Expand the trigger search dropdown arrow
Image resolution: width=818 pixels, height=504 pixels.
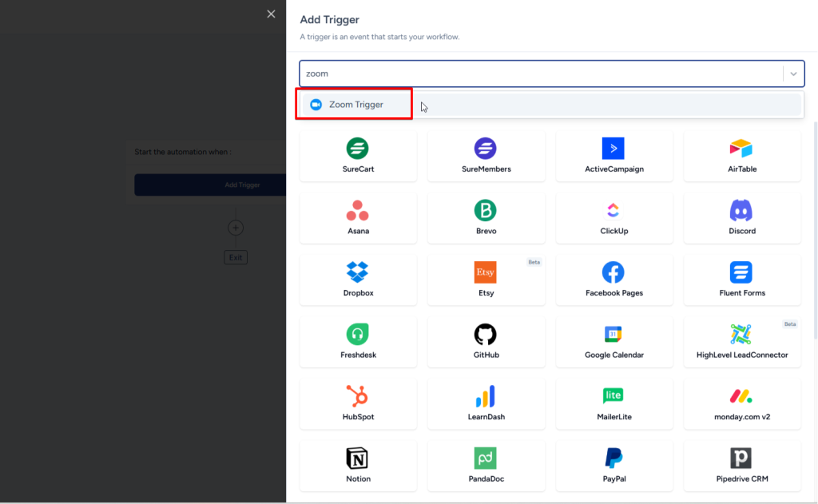793,73
